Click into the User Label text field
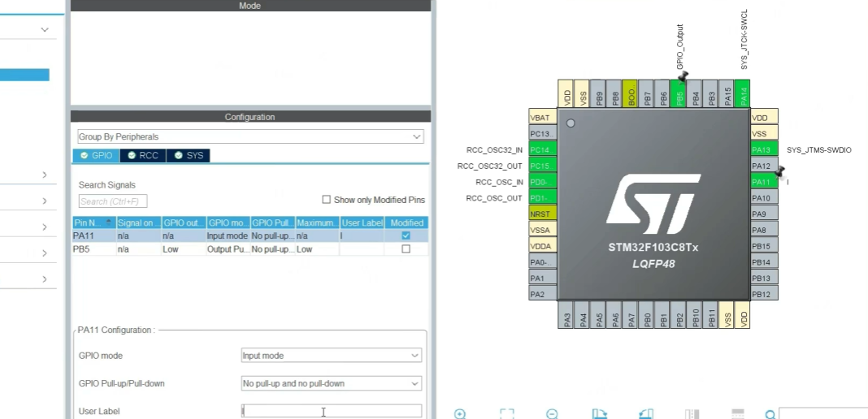This screenshot has width=868, height=419. pyautogui.click(x=332, y=411)
